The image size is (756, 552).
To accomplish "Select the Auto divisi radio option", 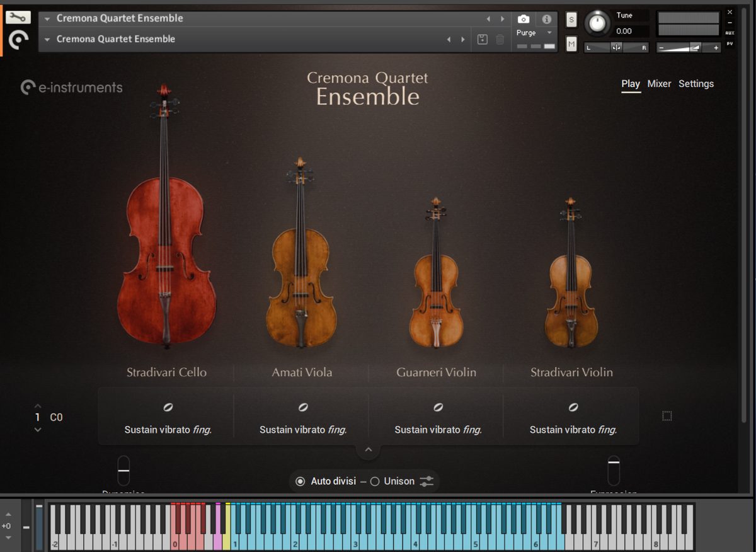I will point(300,481).
